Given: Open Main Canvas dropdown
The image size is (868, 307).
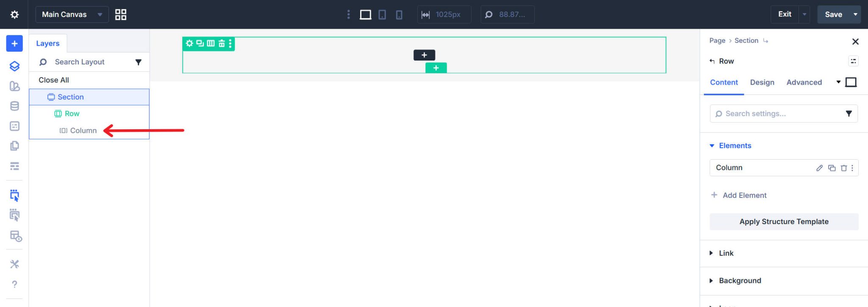Looking at the screenshot, I should point(72,14).
